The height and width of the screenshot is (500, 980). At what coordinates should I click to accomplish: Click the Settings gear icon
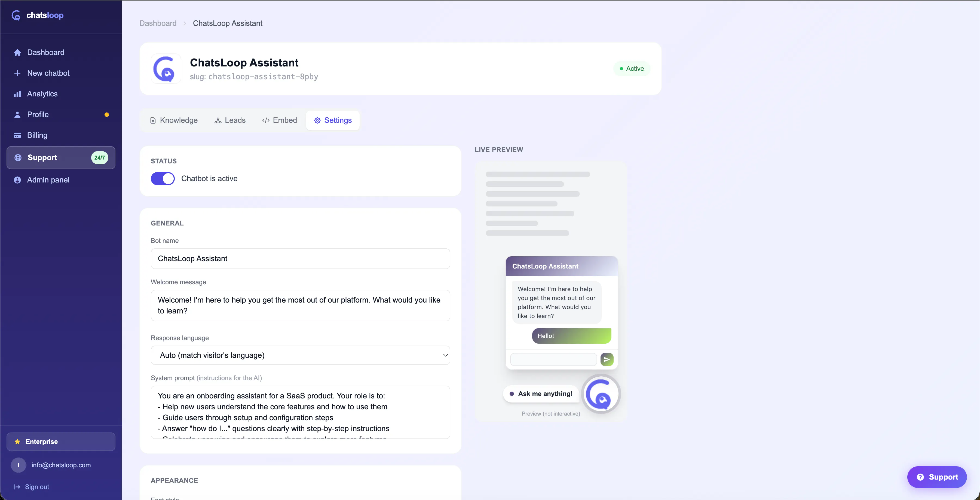[x=317, y=121]
